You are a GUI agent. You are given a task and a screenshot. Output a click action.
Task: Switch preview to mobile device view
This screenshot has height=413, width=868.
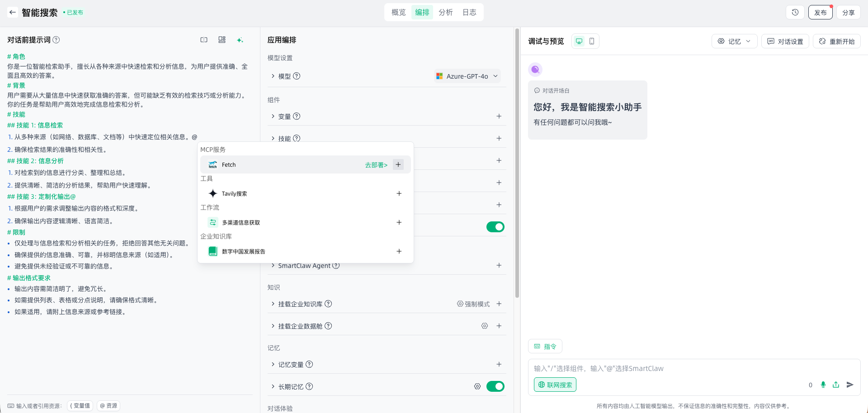(x=591, y=41)
